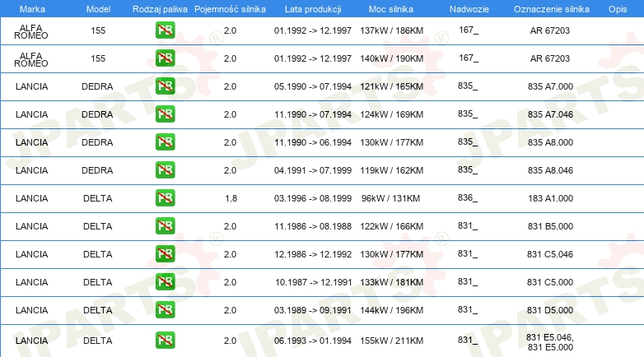This screenshot has width=644, height=357.
Task: Click body code 831_ in 831 B5.000 row
Action: tap(468, 225)
